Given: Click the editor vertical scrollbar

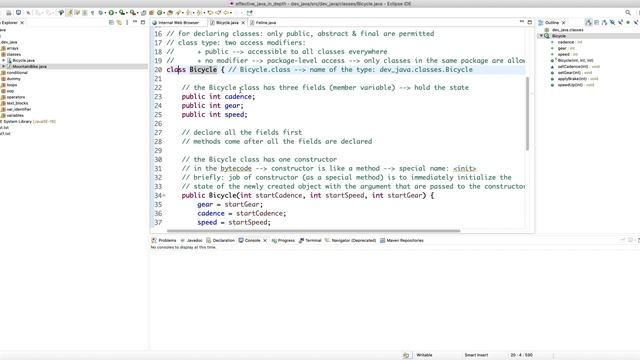Looking at the screenshot, I should (527, 113).
